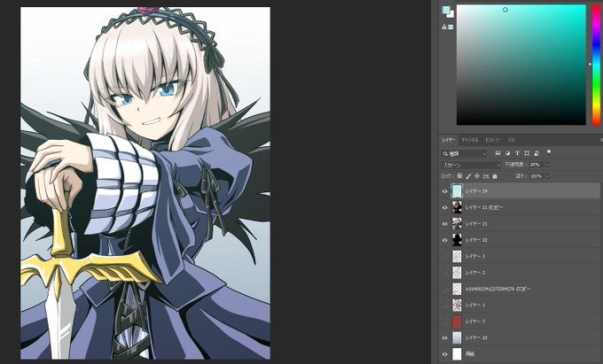The image size is (603, 364).
Task: Show the hidden レイヤー 3
Action: (x=445, y=256)
